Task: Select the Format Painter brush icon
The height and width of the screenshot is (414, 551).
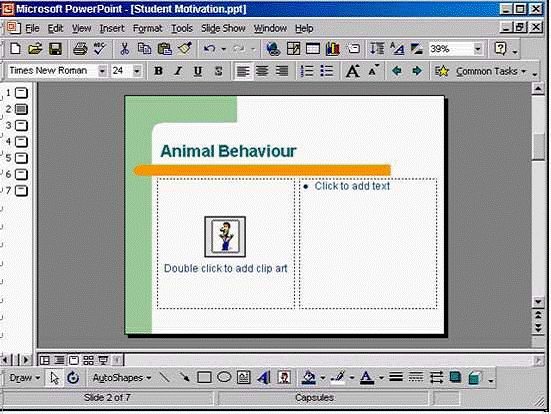Action: (x=185, y=48)
